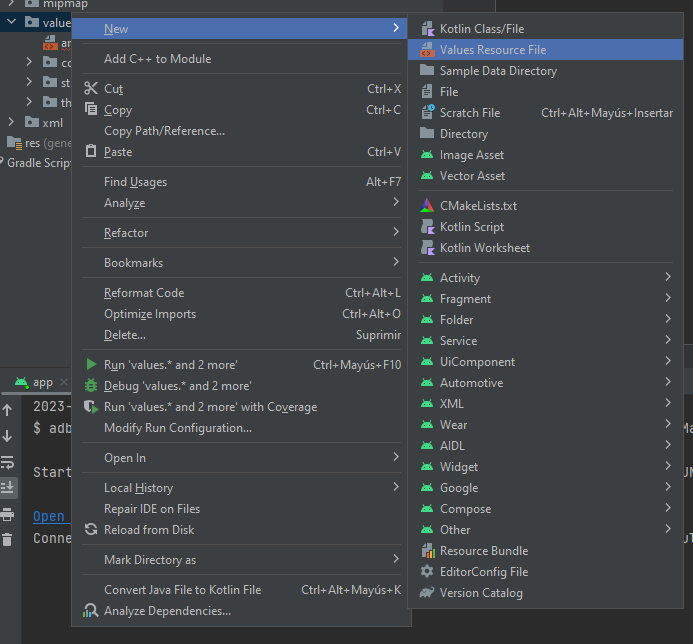Open the Refactor submenu
693x644 pixels.
[126, 233]
